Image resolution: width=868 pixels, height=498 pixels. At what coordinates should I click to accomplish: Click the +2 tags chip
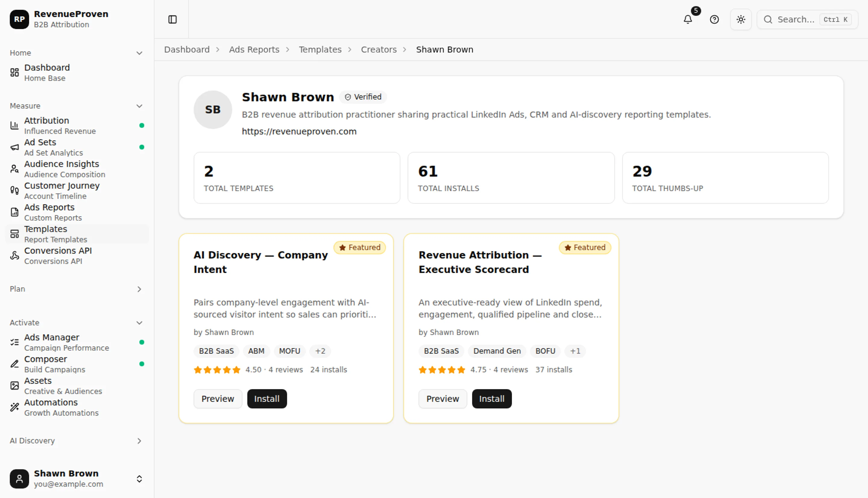tap(320, 351)
